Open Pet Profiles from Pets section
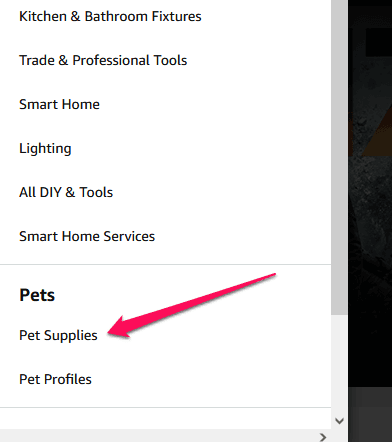Viewport: 392px width, 442px height. [x=55, y=379]
